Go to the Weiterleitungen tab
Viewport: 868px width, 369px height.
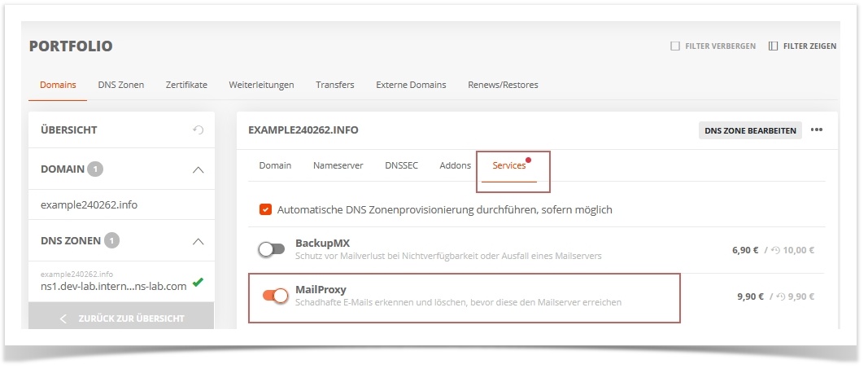pos(261,85)
